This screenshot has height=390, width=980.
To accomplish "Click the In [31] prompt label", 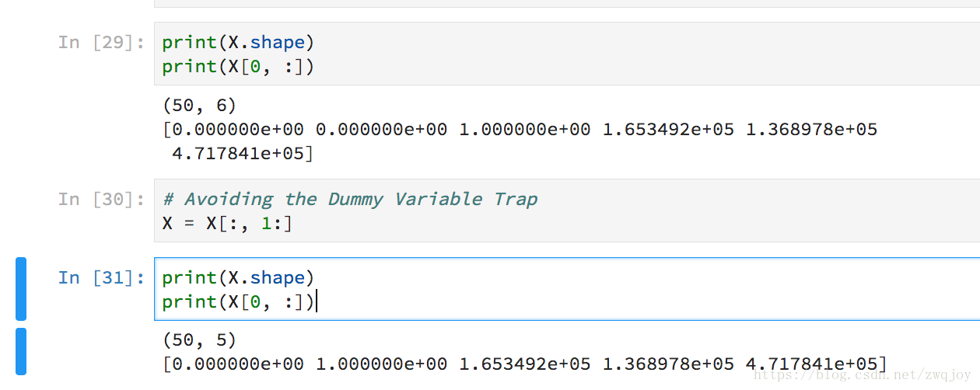I will click(x=101, y=277).
